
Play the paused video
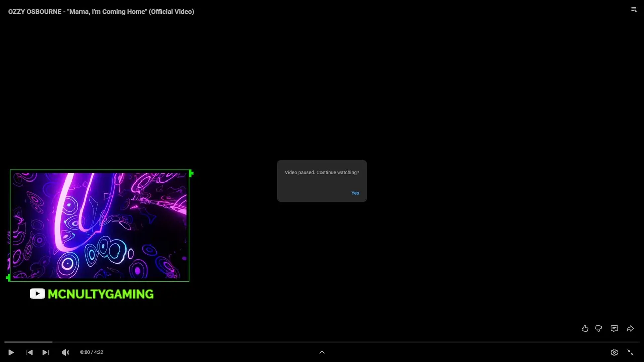pos(11,352)
